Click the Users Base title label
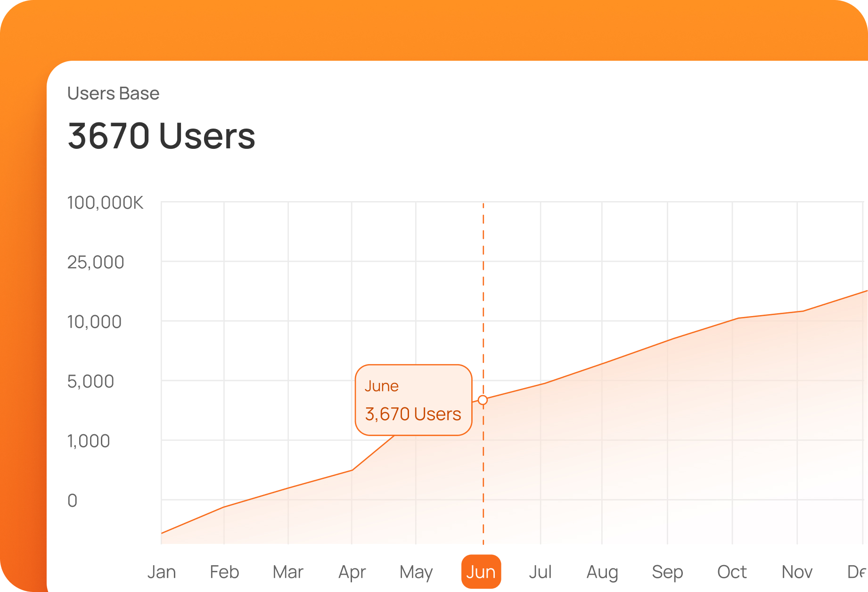Viewport: 868px width, 592px height. (113, 93)
